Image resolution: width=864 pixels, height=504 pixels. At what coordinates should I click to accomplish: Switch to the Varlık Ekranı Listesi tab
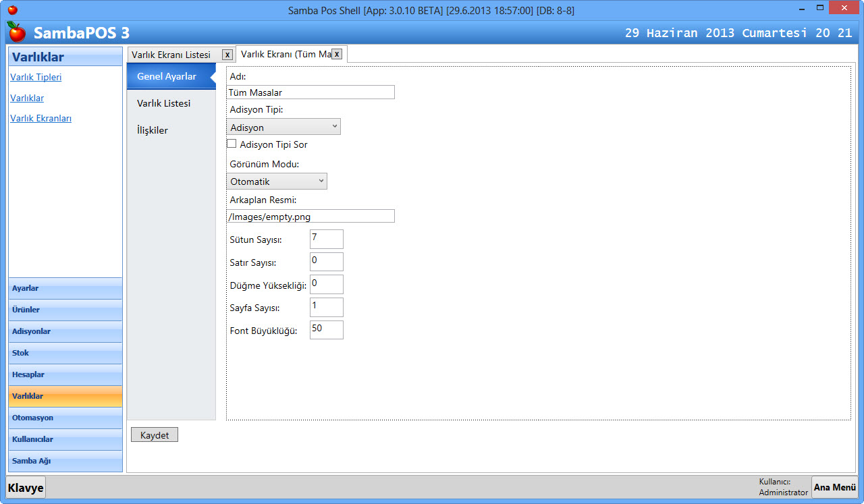pos(171,55)
